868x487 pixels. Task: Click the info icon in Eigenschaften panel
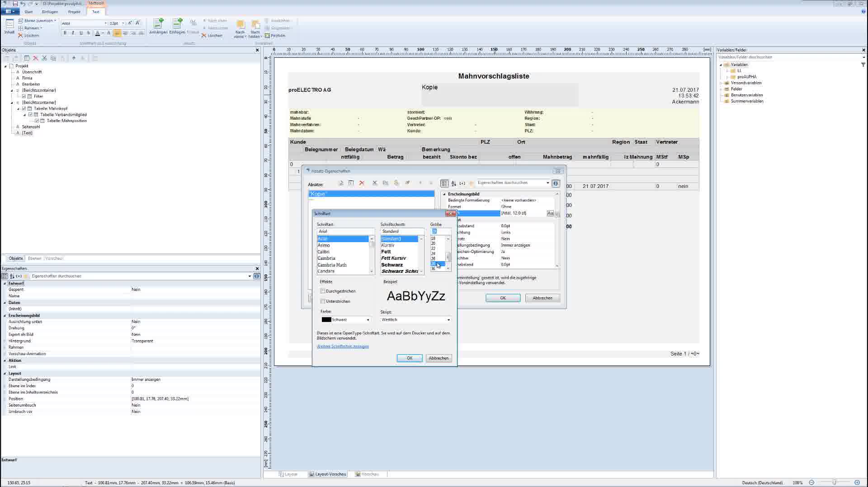(x=257, y=276)
